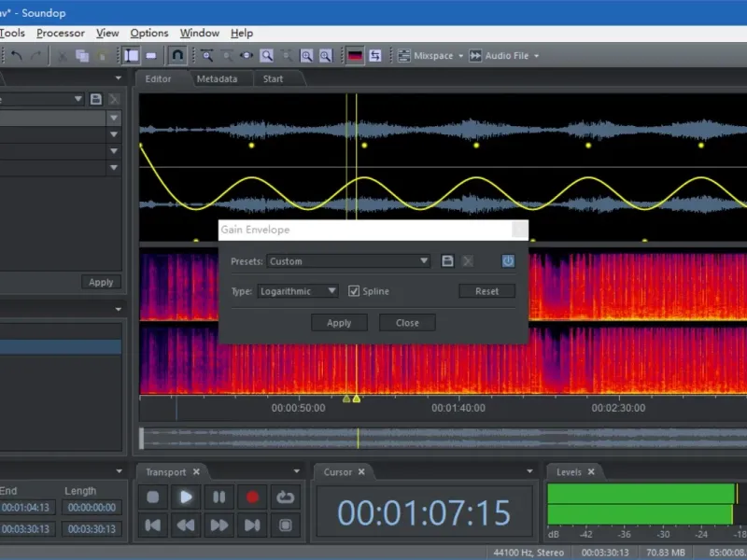Open the Type Logarithmic dropdown
This screenshot has height=560, width=747.
point(298,291)
